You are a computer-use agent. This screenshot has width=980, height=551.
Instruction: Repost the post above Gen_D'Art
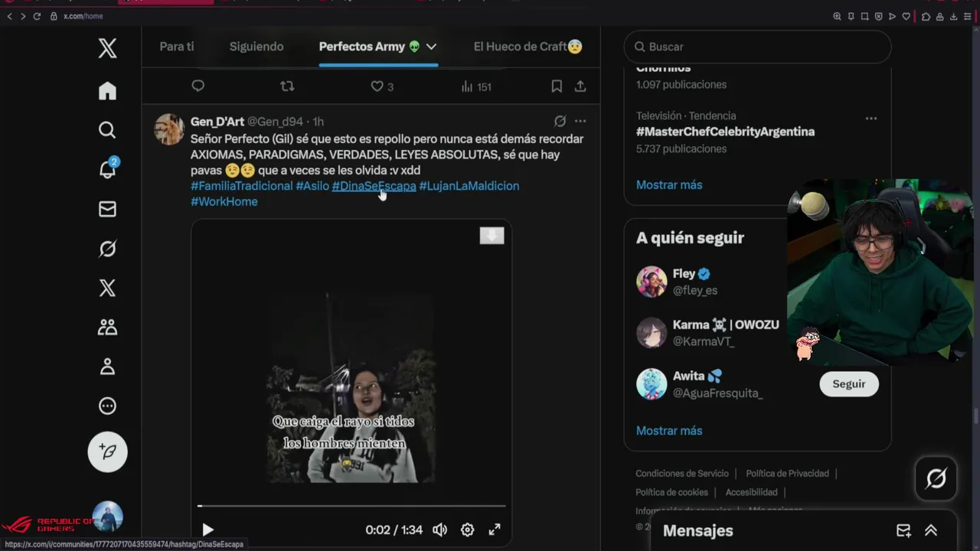[x=287, y=86]
